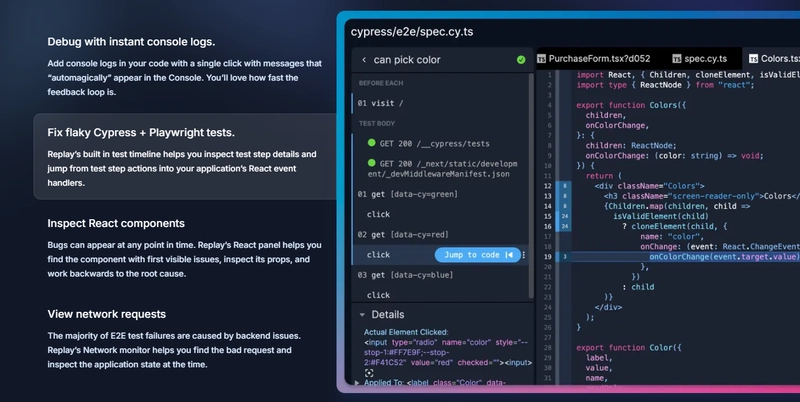Click the 24 hit count badge on line 16

pos(564,226)
